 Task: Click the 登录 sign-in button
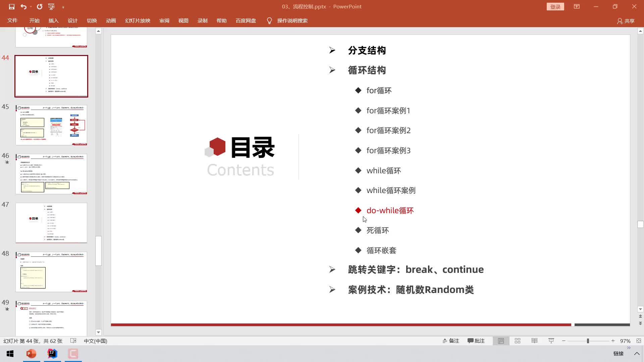(x=555, y=7)
